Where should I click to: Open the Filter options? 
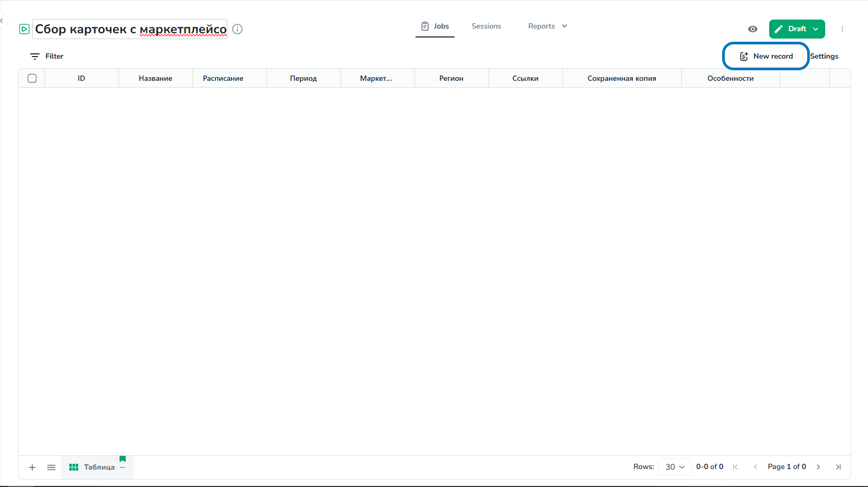[47, 56]
